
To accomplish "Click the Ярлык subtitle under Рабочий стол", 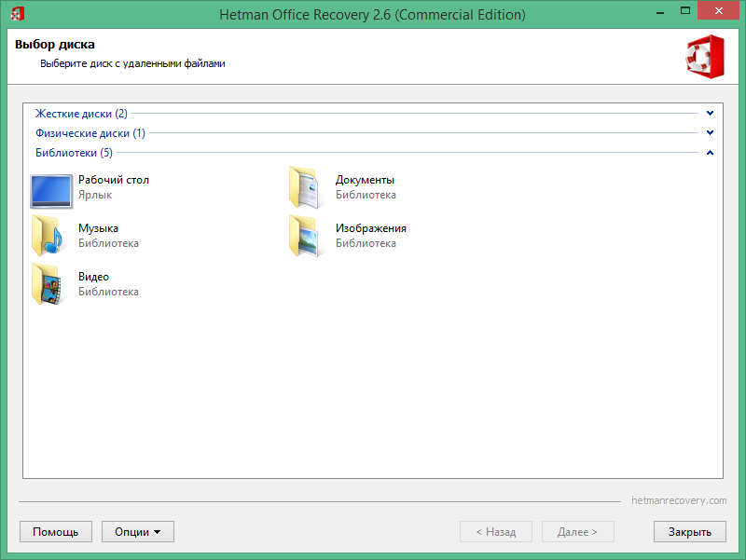I will (95, 195).
